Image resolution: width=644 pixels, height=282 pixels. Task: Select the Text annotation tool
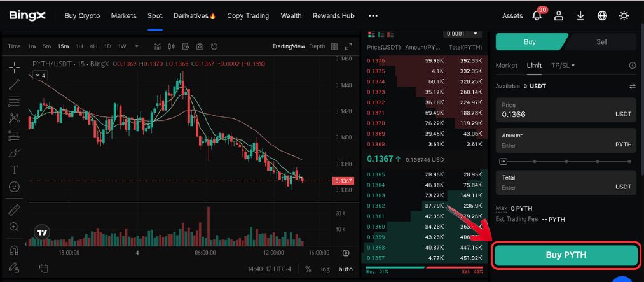pyautogui.click(x=15, y=170)
